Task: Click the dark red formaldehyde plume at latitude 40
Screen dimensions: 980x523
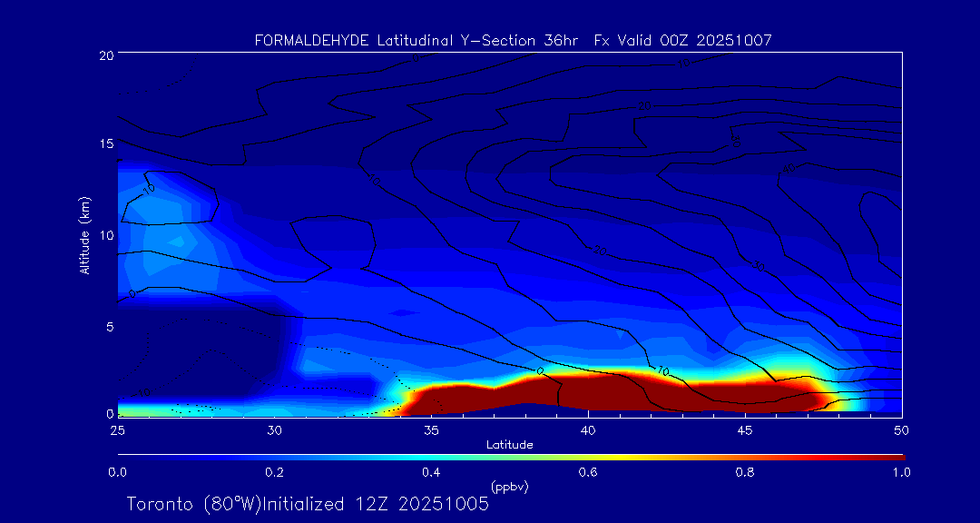Action: [588, 391]
